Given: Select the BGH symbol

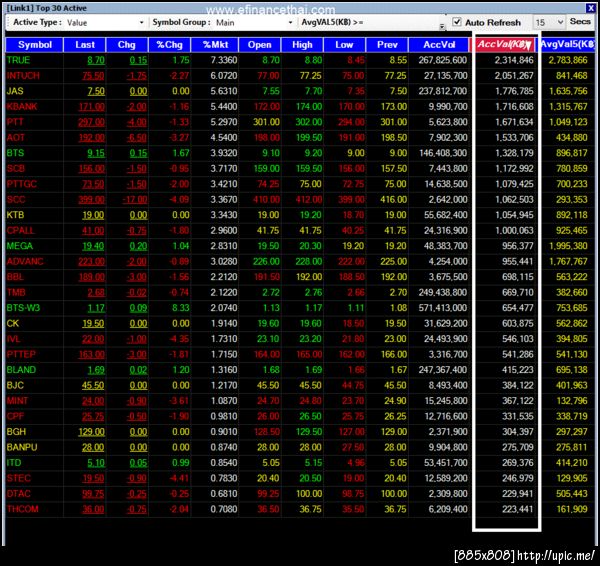Looking at the screenshot, I should point(16,432).
